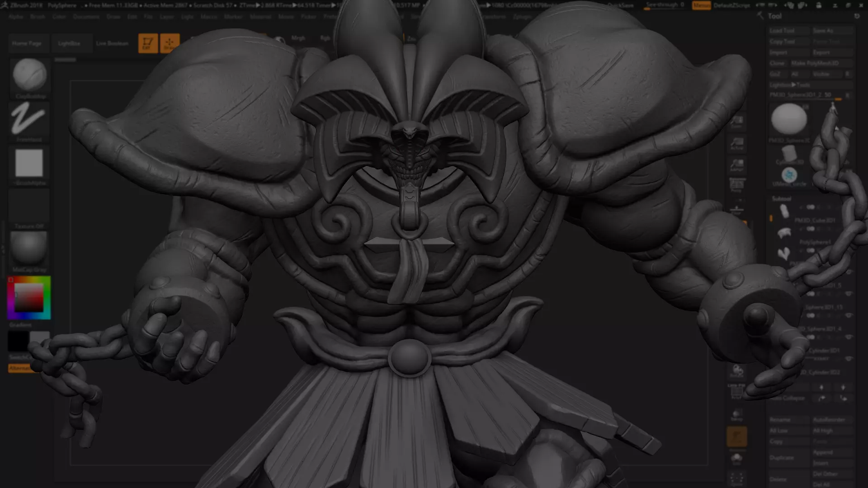Toggle the Rgb mode button
The width and height of the screenshot is (868, 488).
tap(325, 38)
